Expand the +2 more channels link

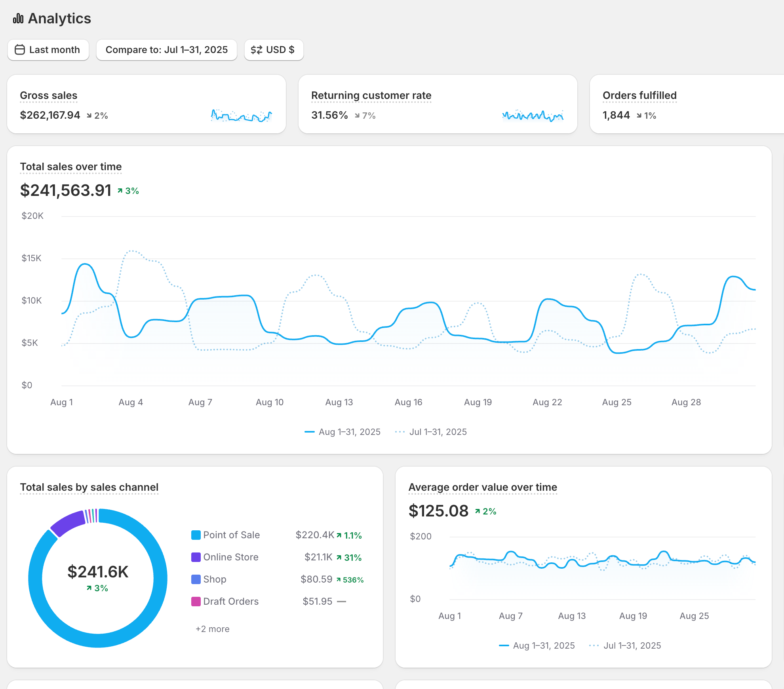[x=212, y=629]
